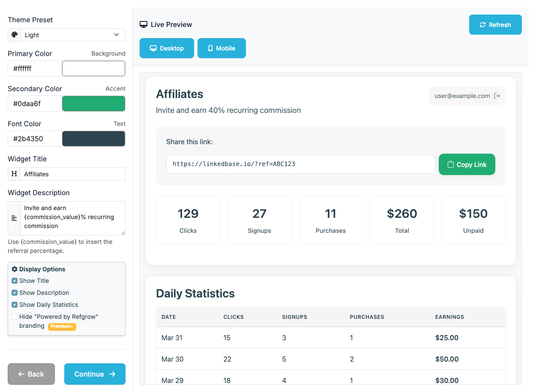Screen dimensions: 533x392
Task: Enable Hide "Powered by Refgrow" branding
Action: pos(14,317)
